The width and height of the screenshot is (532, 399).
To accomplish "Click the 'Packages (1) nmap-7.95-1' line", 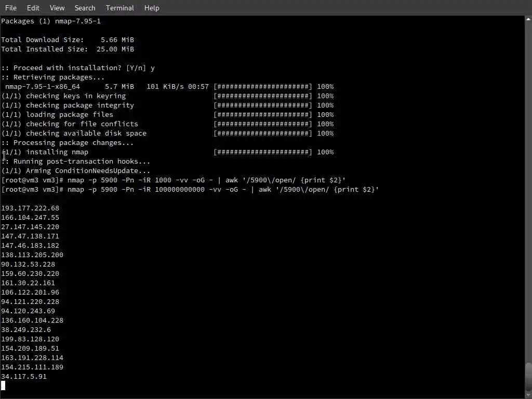I will [51, 21].
